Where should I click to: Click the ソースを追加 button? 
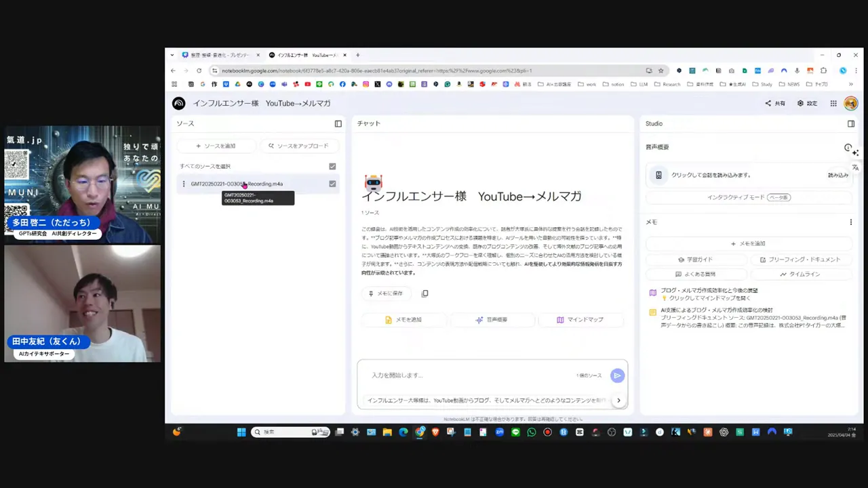tap(215, 146)
